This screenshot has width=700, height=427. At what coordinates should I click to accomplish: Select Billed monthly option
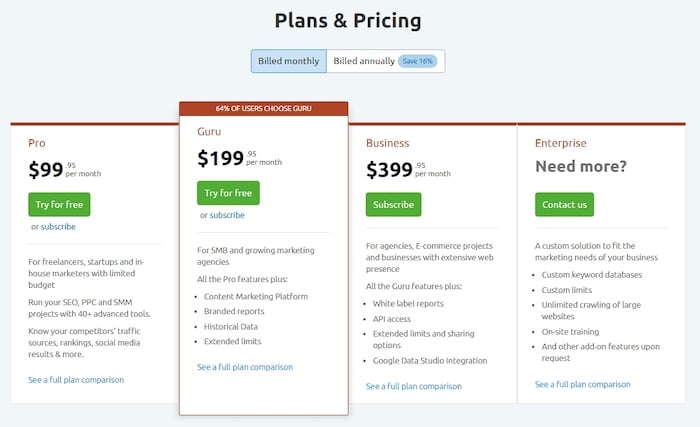(x=288, y=61)
